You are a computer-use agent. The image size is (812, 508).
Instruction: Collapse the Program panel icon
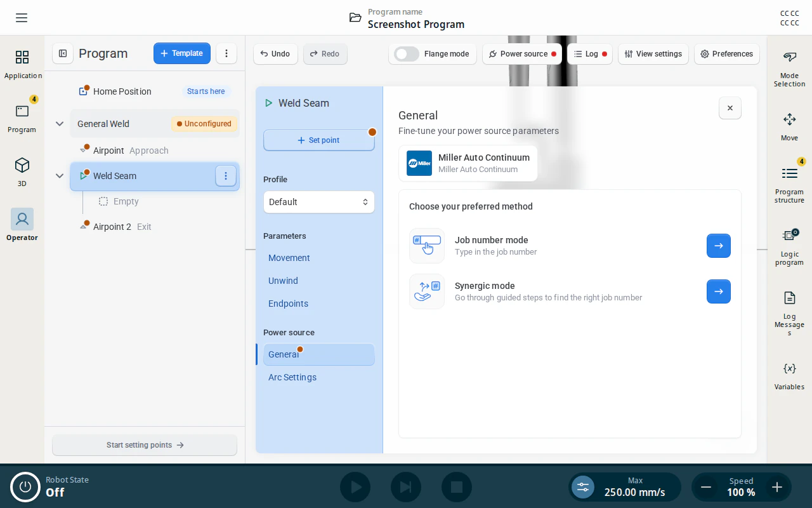point(63,53)
